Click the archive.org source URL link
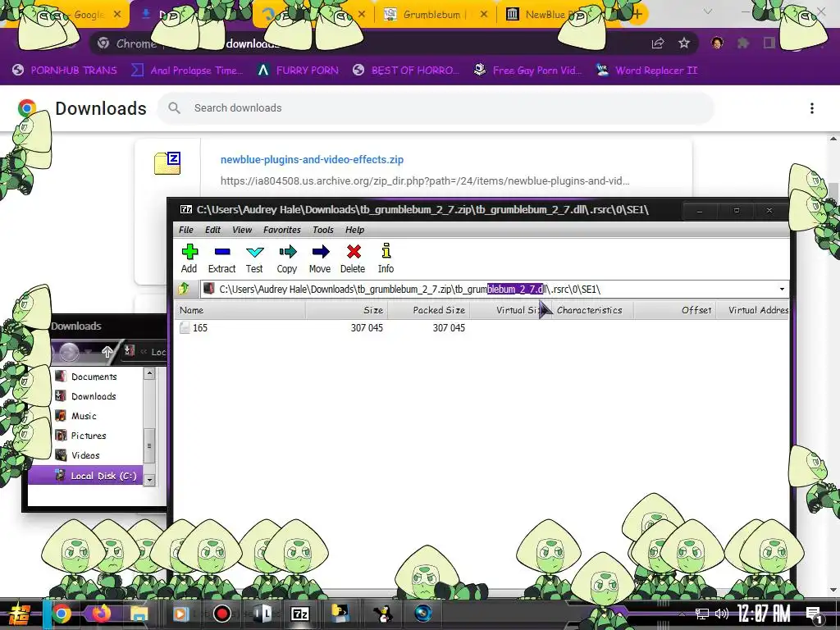 tap(425, 181)
